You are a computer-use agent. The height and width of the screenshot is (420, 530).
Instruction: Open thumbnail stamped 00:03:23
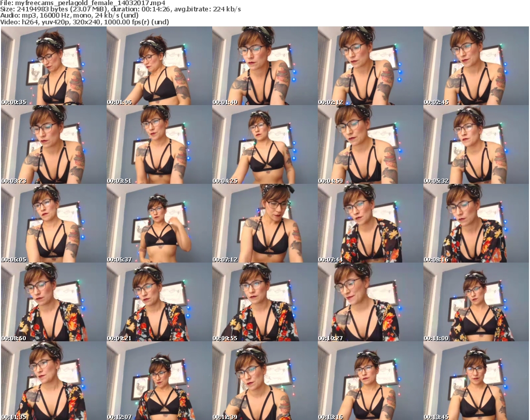[x=54, y=144]
